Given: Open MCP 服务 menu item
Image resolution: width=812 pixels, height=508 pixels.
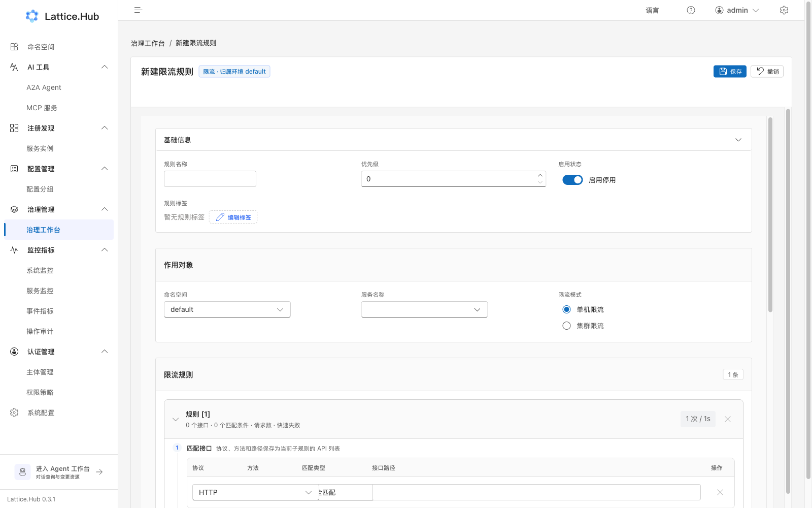Looking at the screenshot, I should [x=59, y=108].
